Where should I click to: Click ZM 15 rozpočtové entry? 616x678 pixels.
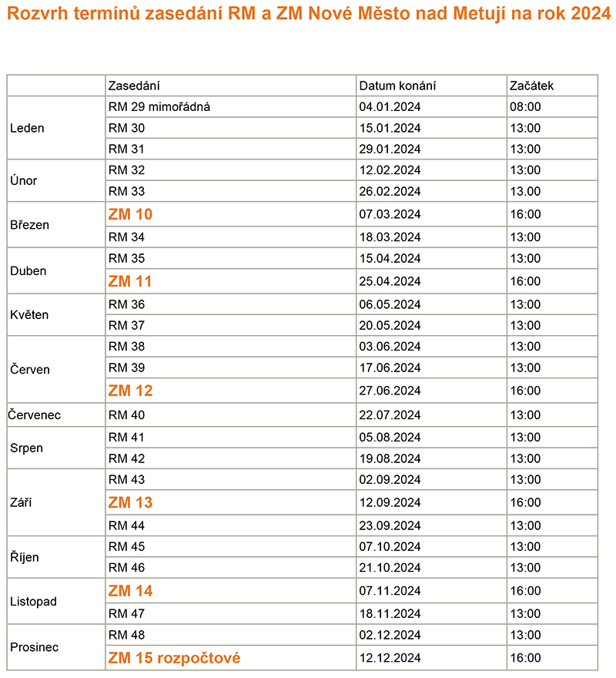coord(174,658)
